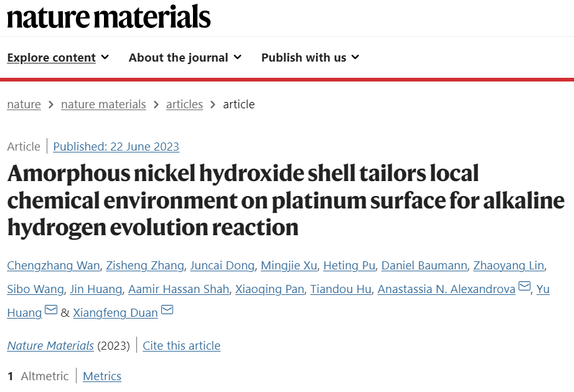Open author Chengzhang Wan's profile

54,265
